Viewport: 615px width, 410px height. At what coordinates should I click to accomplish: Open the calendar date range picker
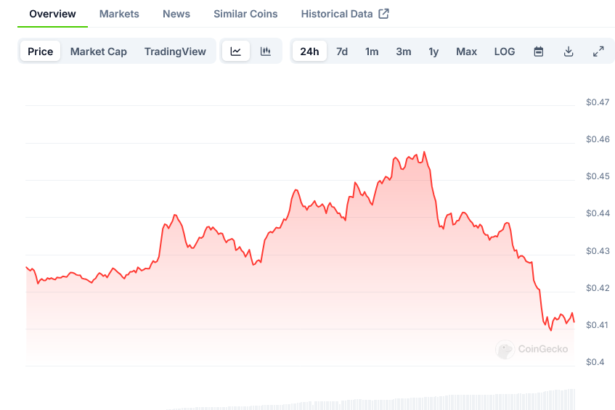[x=538, y=51]
